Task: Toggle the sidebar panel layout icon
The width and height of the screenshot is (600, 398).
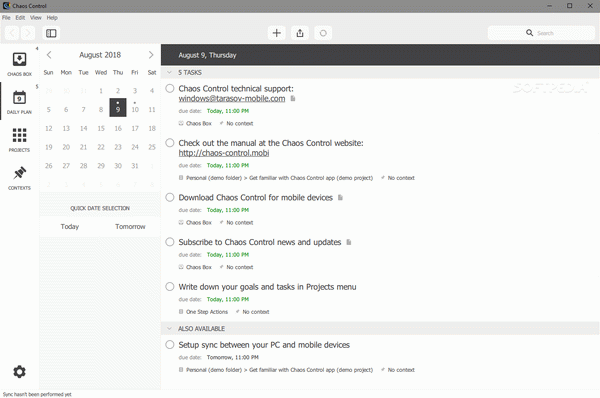Action: click(51, 33)
